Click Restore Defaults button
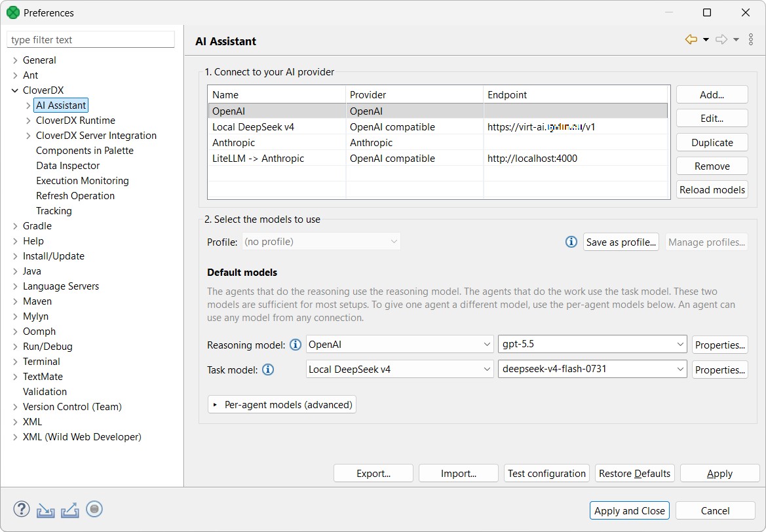Screen dimensions: 766x532 pyautogui.click(x=634, y=474)
